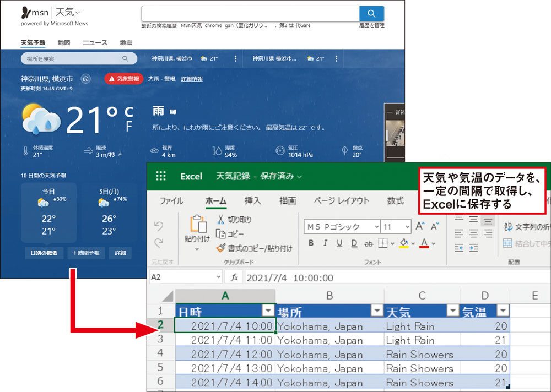Click the Select All corner triangle

click(x=168, y=296)
